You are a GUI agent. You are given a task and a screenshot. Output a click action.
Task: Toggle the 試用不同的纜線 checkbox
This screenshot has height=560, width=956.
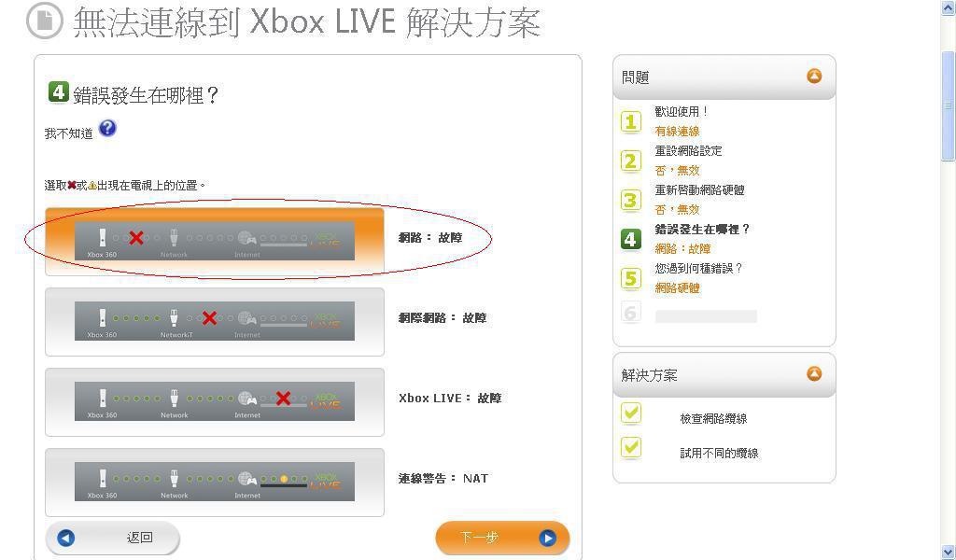pos(631,447)
